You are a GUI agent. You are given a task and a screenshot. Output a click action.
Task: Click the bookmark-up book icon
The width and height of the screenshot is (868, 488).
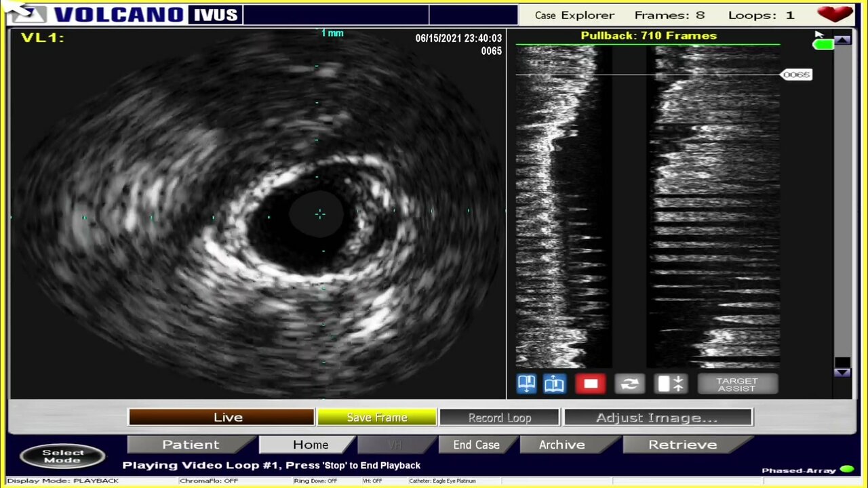554,384
